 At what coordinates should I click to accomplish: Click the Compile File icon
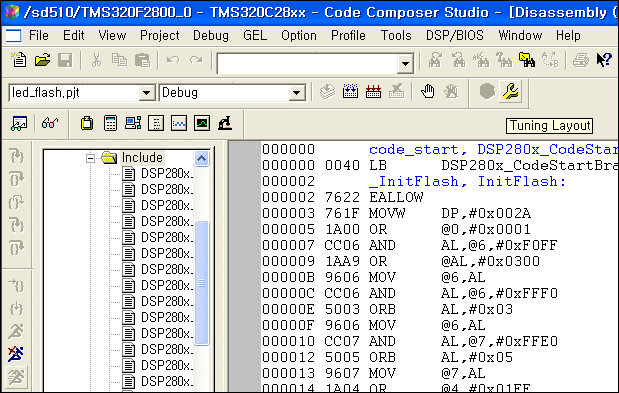328,92
